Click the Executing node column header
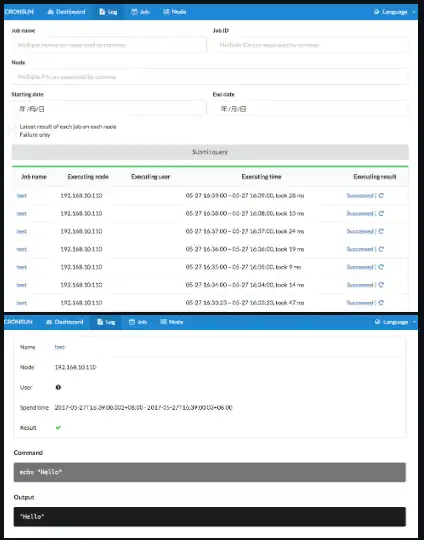 (x=88, y=177)
